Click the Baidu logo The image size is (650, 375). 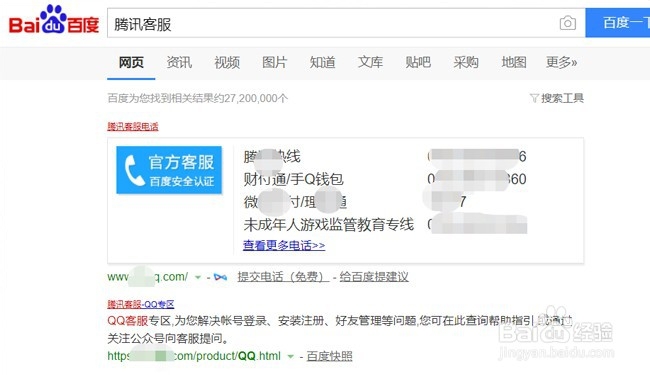(54, 20)
